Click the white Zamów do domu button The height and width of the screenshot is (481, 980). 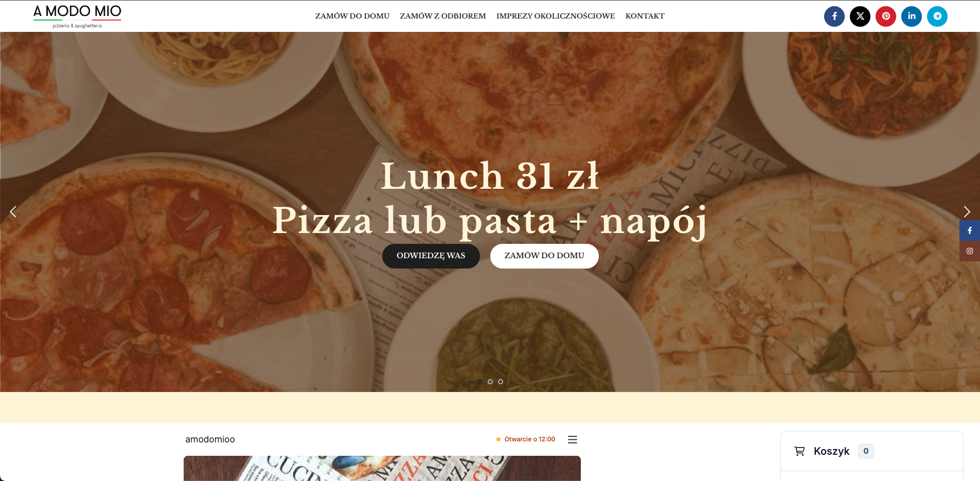(544, 256)
